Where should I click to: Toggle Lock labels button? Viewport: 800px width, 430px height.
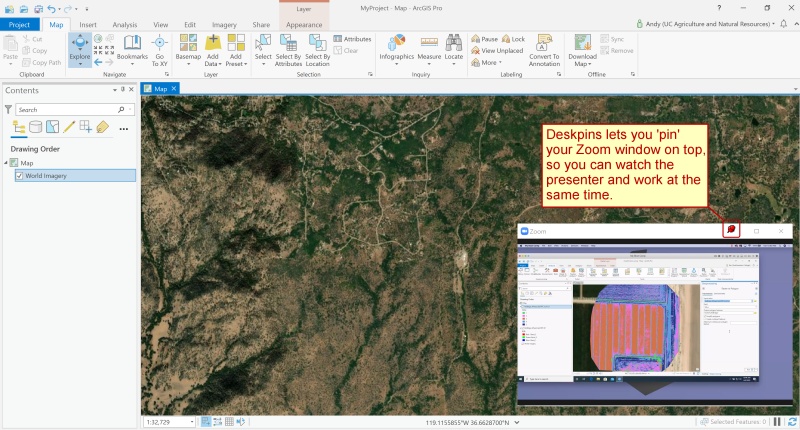[x=513, y=39]
